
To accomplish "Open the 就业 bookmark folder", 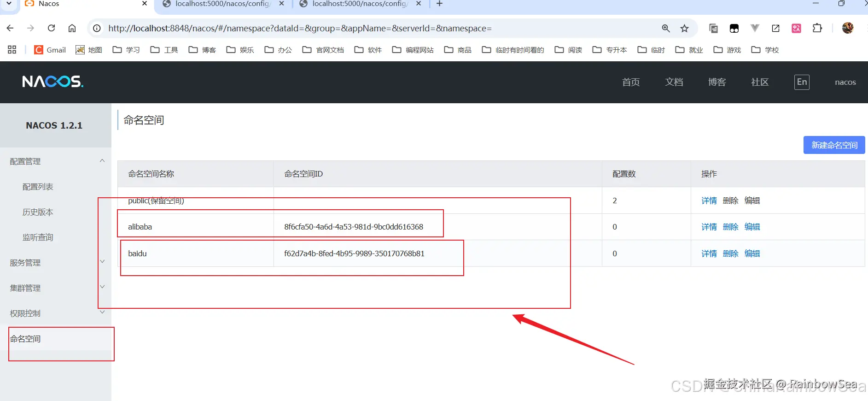I will pyautogui.click(x=689, y=50).
